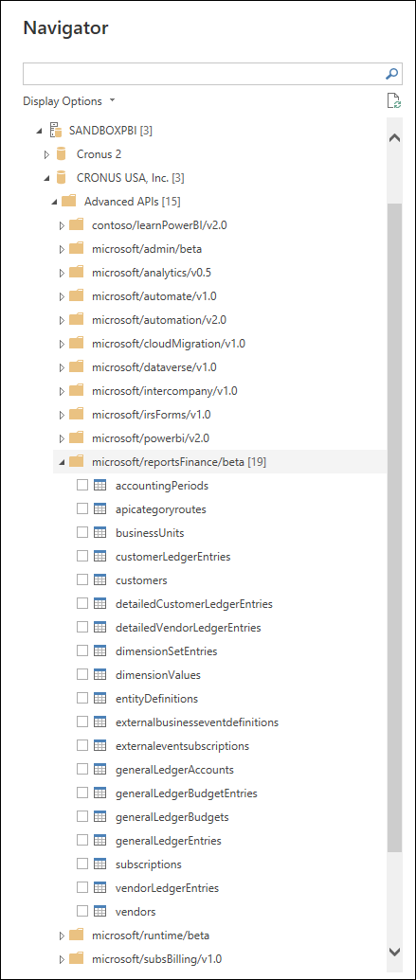
Task: Tick the detailedCustomerLedgerEntries checkbox
Action: point(82,604)
